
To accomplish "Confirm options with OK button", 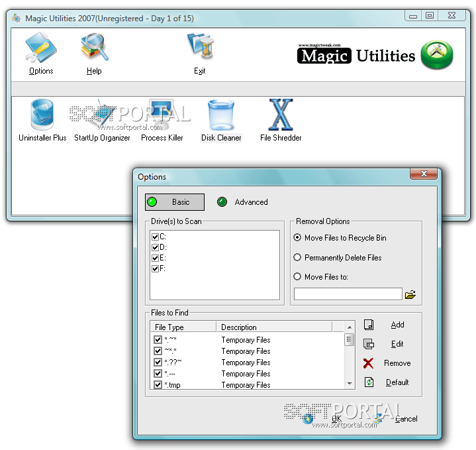I will click(x=336, y=419).
